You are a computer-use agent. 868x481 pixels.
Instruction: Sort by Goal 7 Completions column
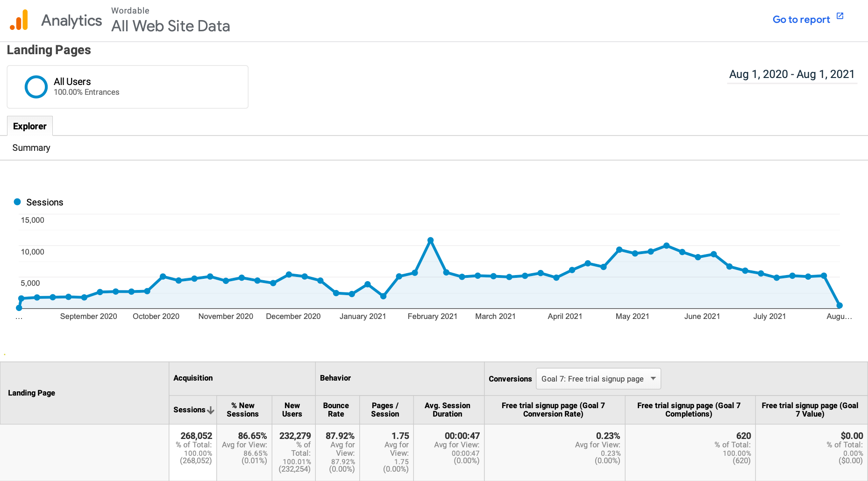coord(689,410)
